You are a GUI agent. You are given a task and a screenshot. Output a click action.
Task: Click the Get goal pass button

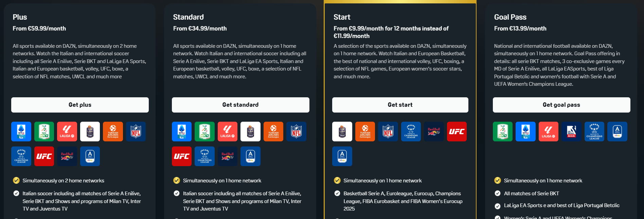click(x=561, y=105)
